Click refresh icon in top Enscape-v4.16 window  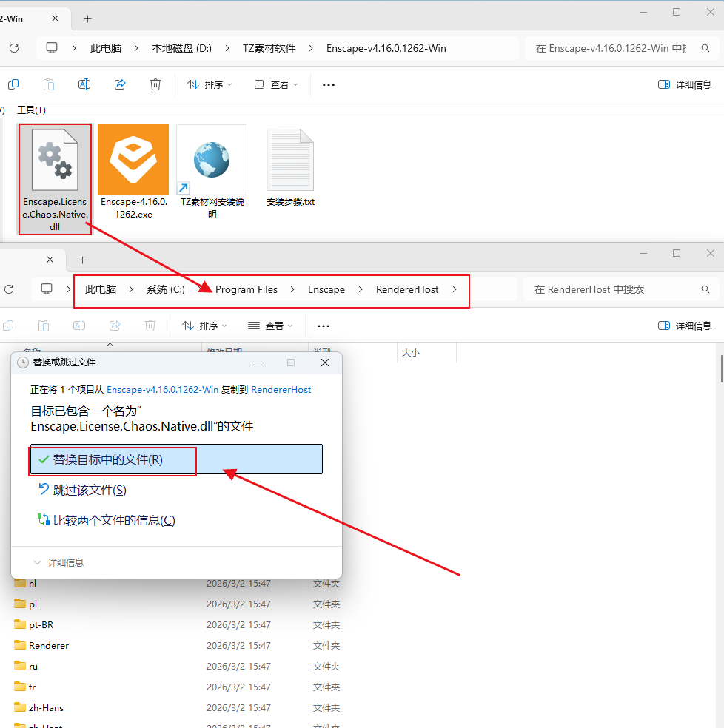14,48
